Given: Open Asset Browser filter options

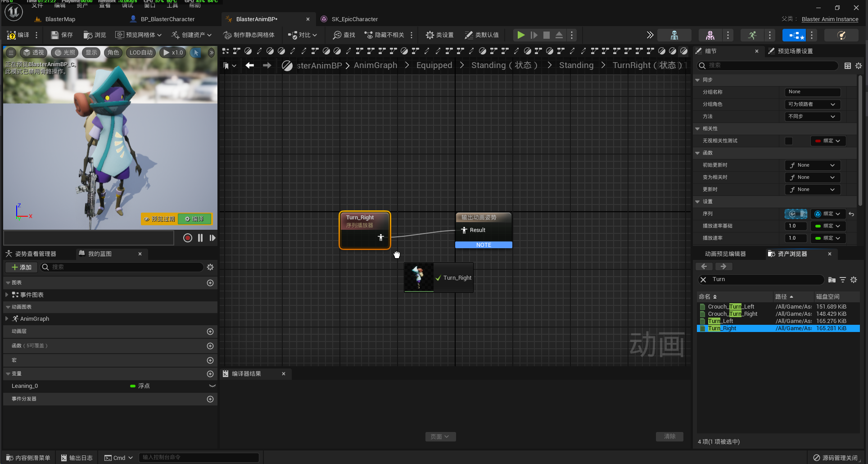Looking at the screenshot, I should (x=843, y=280).
